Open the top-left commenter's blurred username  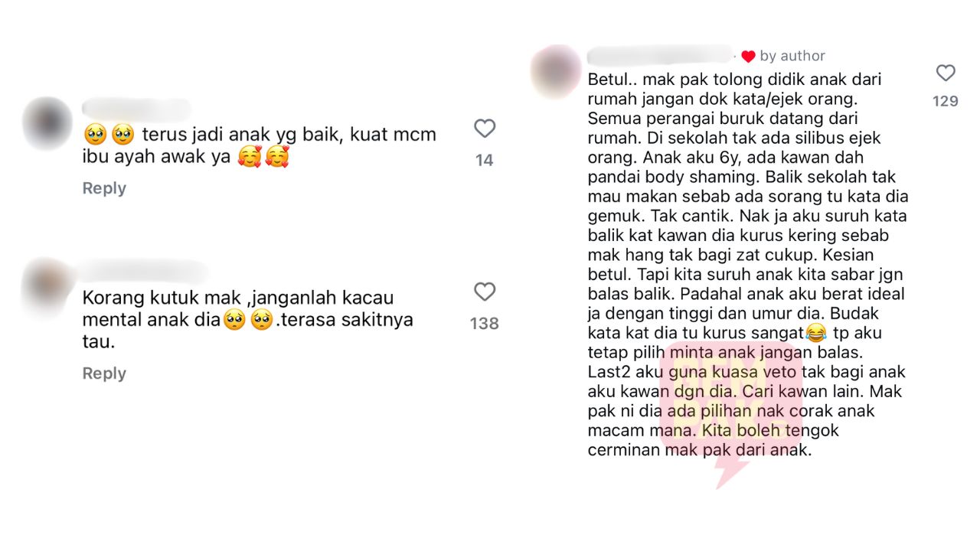point(136,109)
